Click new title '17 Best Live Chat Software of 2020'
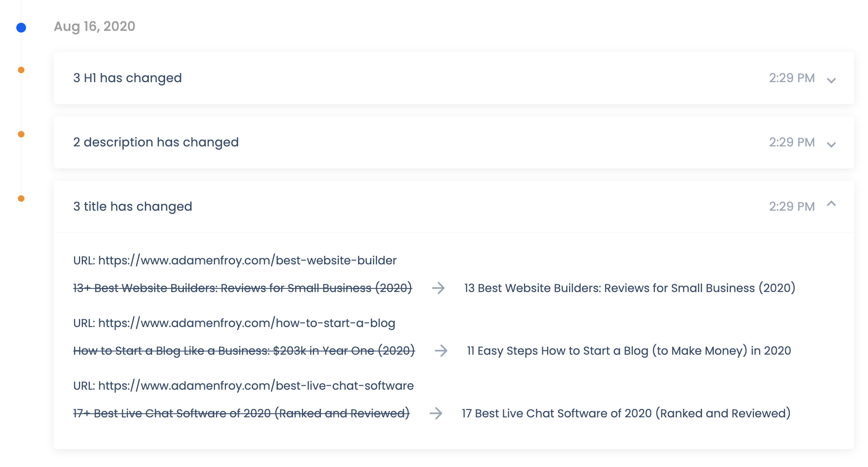868x467 pixels. pyautogui.click(x=626, y=413)
